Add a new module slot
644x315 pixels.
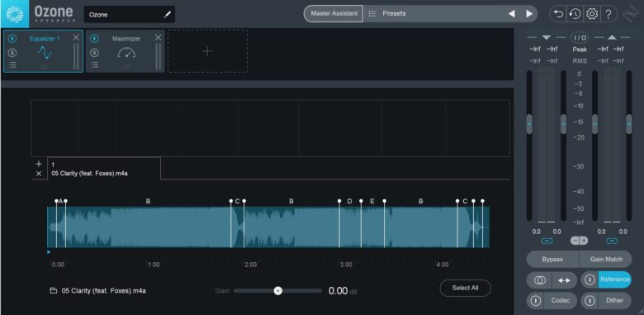[207, 51]
